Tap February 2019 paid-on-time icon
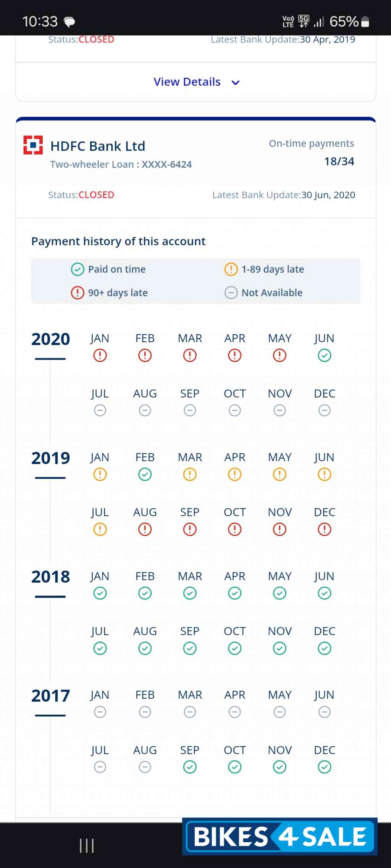 [145, 475]
